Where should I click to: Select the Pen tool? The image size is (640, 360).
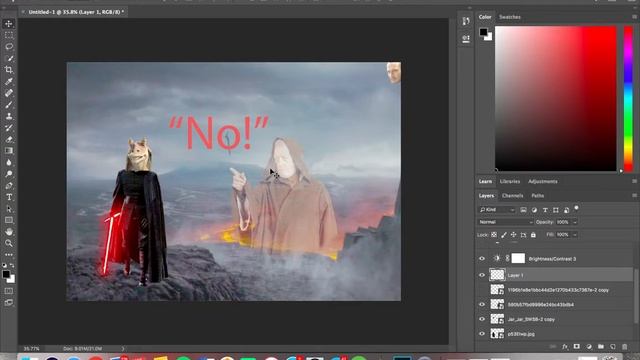click(x=9, y=186)
